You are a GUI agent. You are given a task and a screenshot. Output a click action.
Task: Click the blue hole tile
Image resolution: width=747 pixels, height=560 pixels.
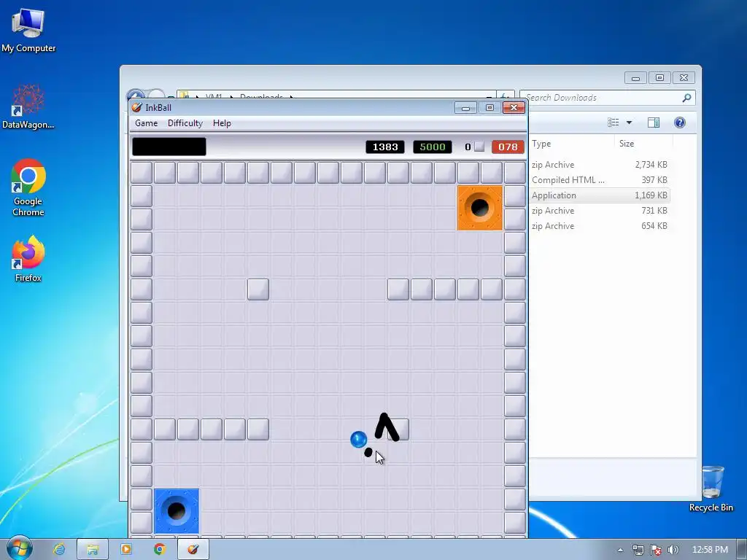(177, 511)
